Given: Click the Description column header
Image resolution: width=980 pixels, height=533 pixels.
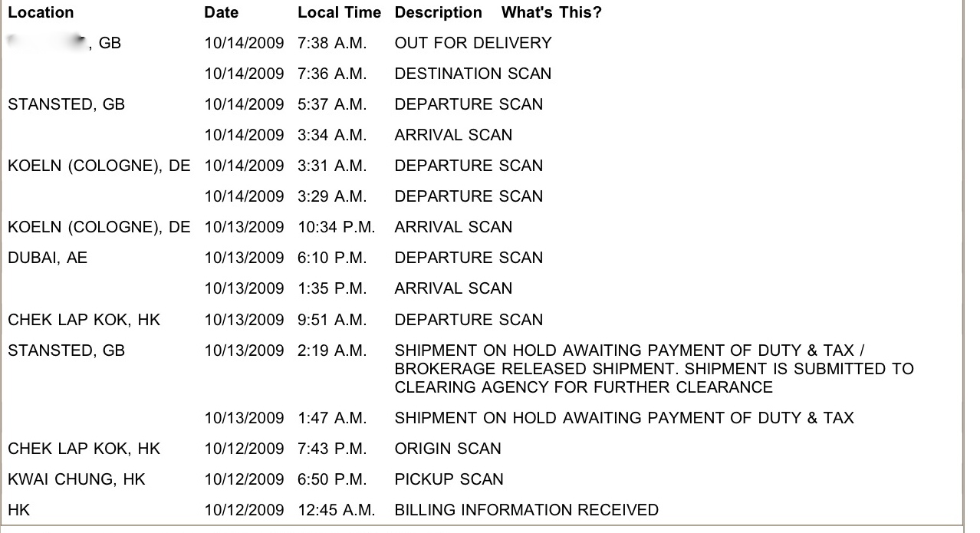Looking at the screenshot, I should (x=438, y=12).
